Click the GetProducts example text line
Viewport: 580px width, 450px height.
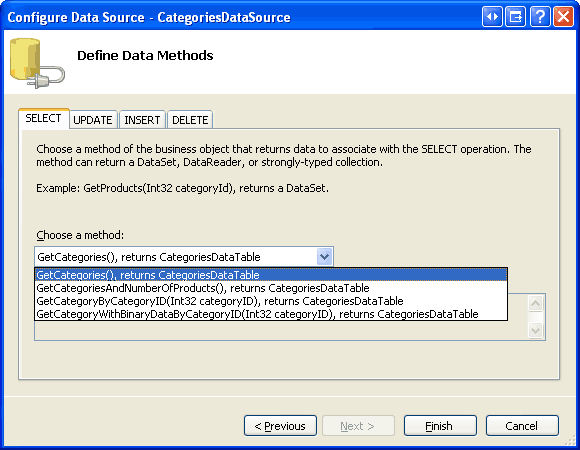pyautogui.click(x=182, y=188)
